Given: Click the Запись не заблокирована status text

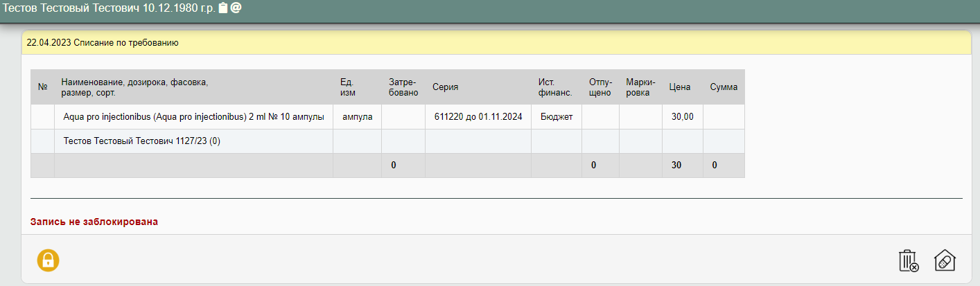Looking at the screenshot, I should click(x=94, y=222).
